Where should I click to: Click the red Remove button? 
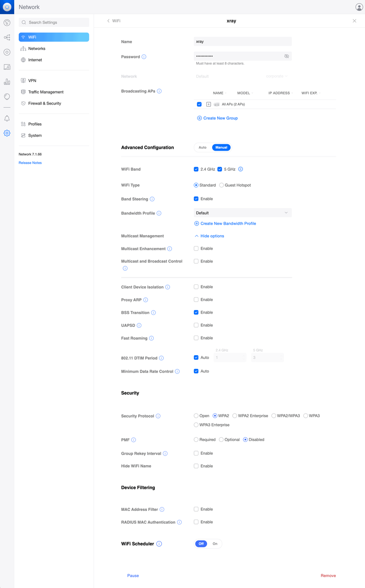(x=328, y=576)
